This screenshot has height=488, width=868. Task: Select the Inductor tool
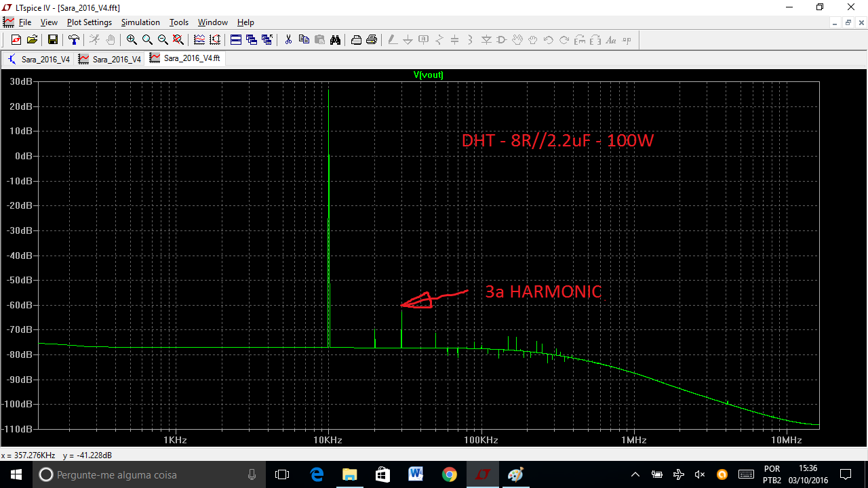[x=471, y=40]
